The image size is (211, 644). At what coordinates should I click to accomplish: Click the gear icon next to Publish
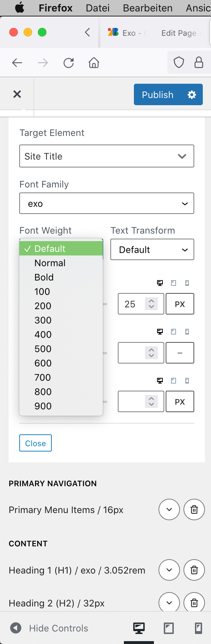(x=192, y=94)
